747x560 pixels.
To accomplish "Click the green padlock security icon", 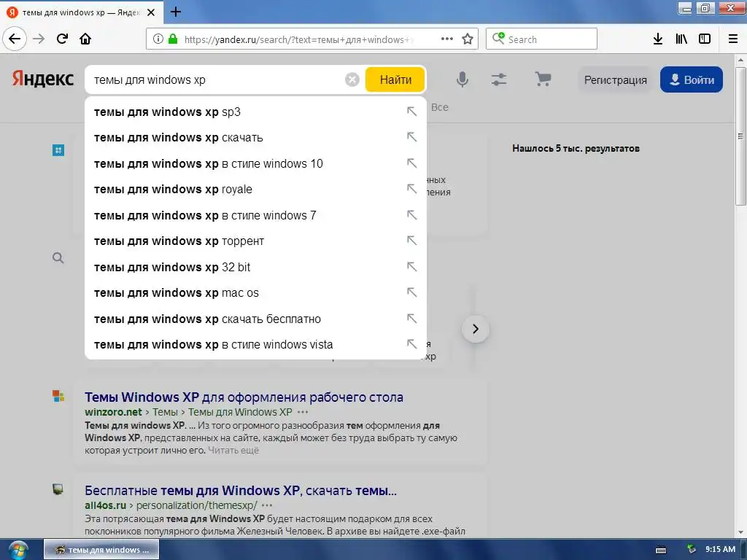I will [x=173, y=39].
